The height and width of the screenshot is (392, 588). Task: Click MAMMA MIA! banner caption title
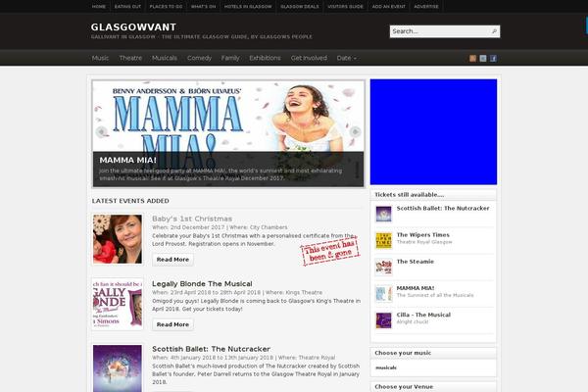pyautogui.click(x=127, y=160)
